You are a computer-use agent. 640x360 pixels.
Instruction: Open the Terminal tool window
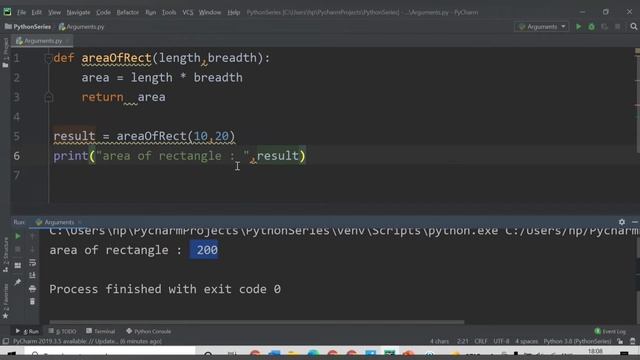pos(100,331)
